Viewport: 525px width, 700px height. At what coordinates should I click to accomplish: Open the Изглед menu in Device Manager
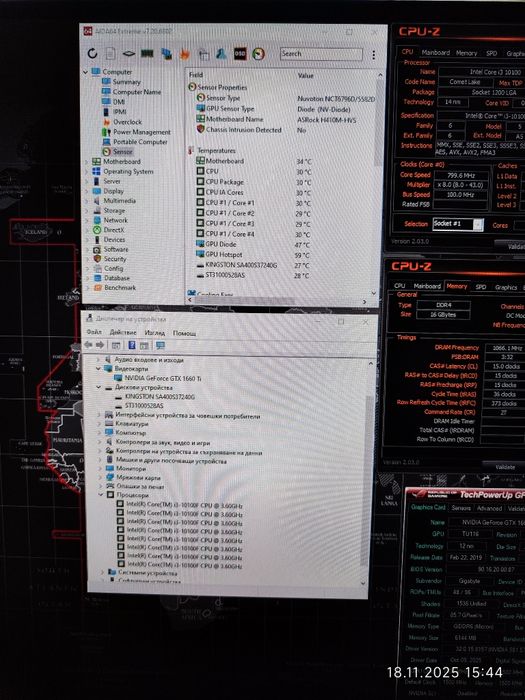click(155, 333)
